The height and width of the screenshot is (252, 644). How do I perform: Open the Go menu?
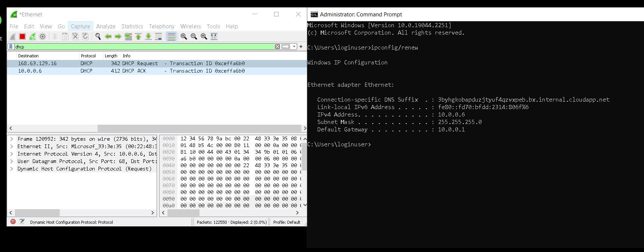(61, 26)
